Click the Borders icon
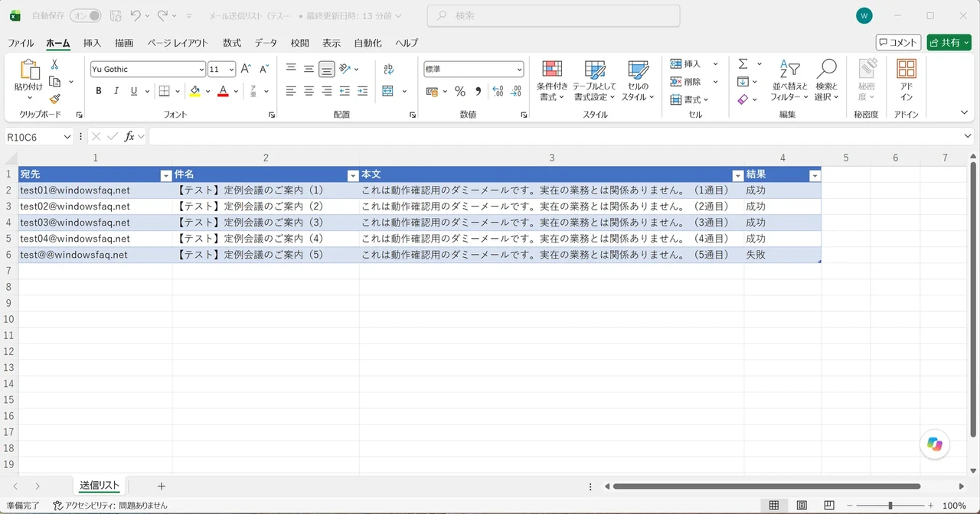 pos(164,91)
